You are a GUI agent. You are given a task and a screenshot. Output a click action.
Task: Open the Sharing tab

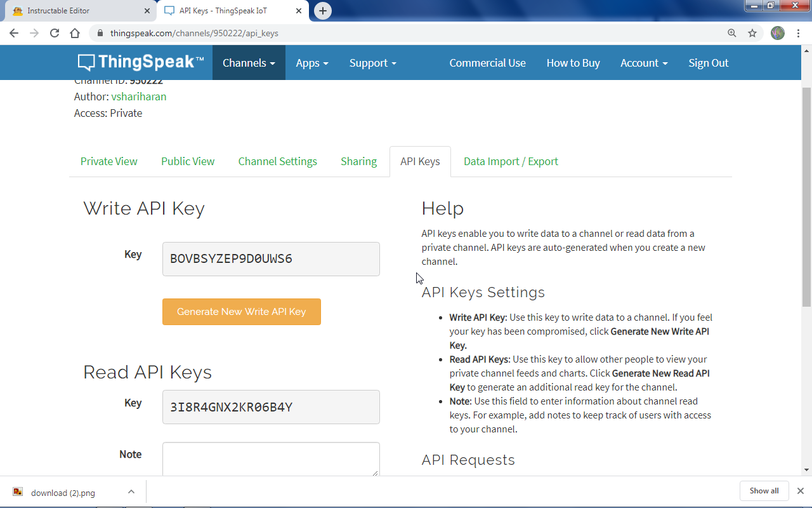358,161
